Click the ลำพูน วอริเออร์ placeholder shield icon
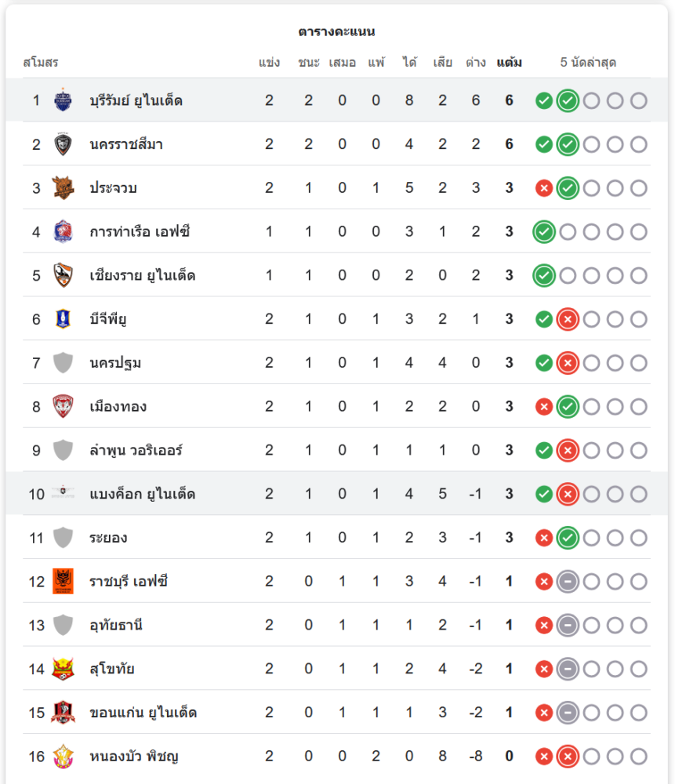Viewport: 675px width, 784px height. (x=63, y=450)
